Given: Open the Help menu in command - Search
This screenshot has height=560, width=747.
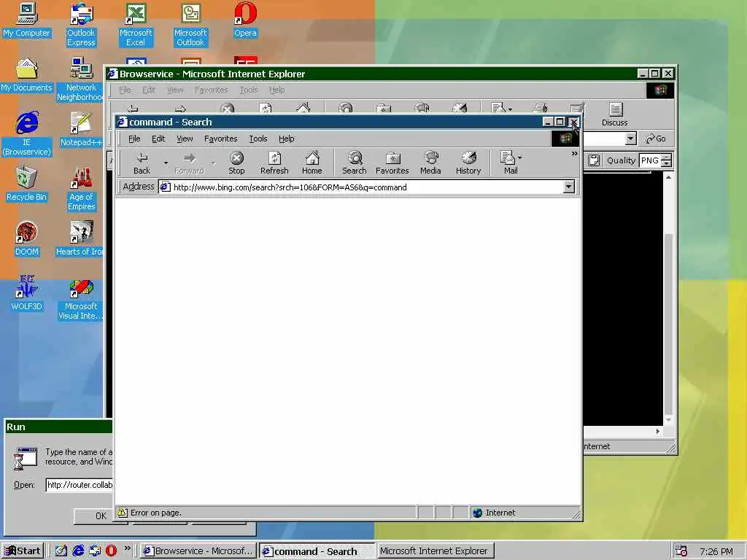Looking at the screenshot, I should 286,139.
